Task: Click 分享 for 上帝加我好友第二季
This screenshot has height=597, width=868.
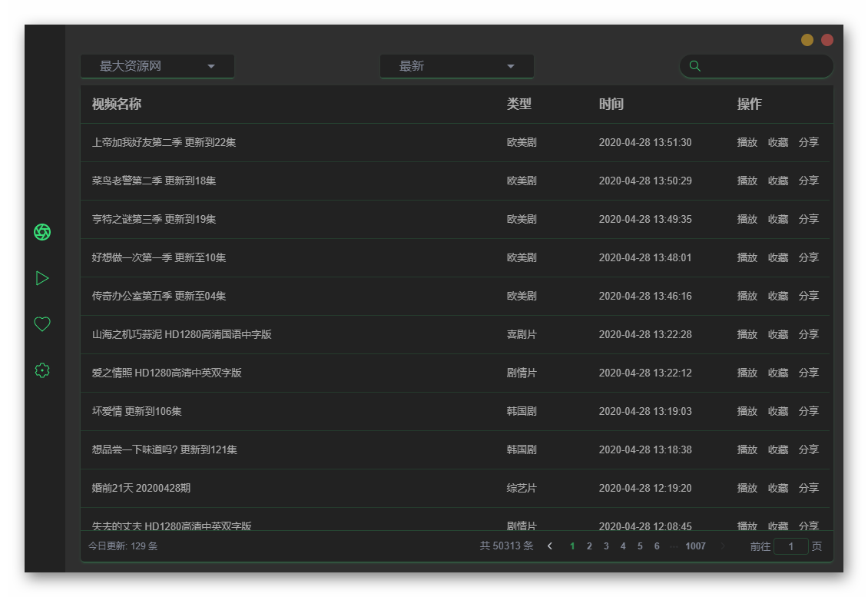Action: click(x=808, y=142)
